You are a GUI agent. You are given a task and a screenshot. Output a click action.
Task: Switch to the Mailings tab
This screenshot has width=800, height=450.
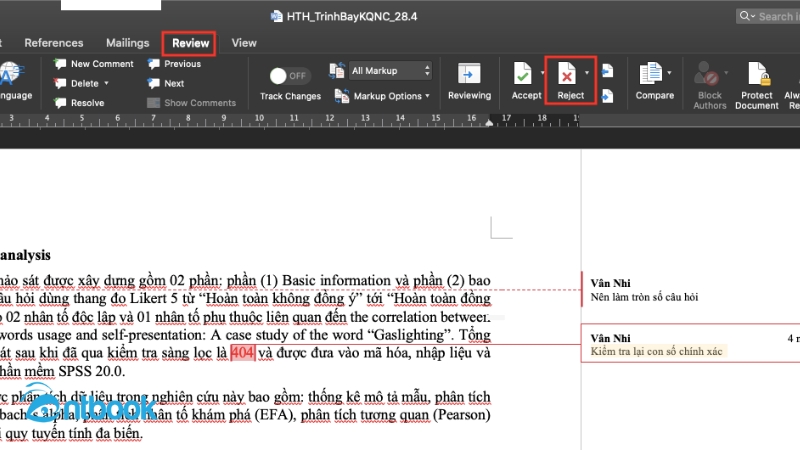[x=127, y=43]
